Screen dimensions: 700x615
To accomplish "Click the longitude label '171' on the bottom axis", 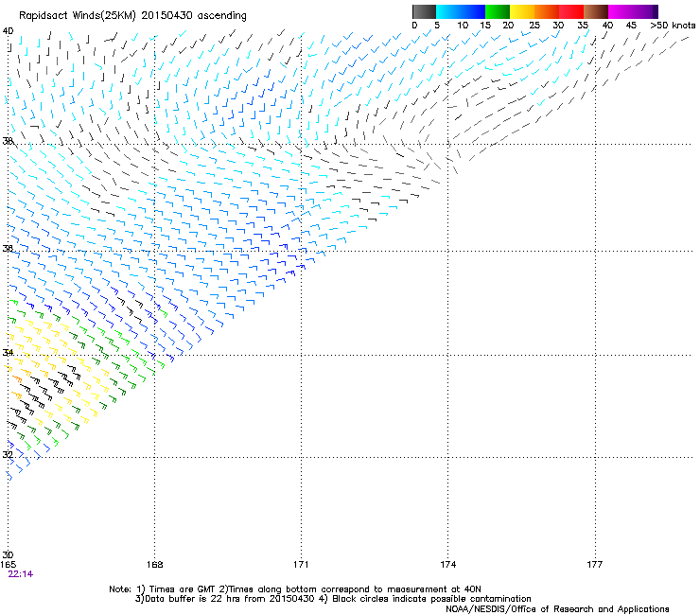I will pyautogui.click(x=301, y=565).
